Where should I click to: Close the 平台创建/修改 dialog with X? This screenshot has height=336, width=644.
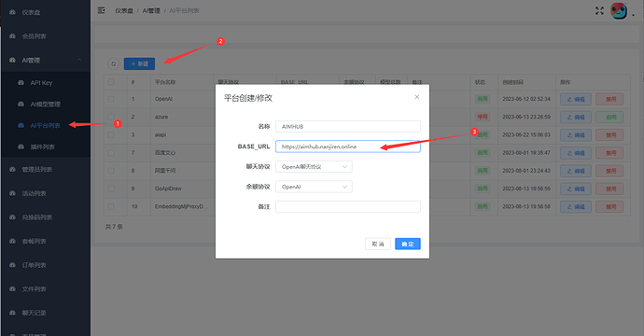[x=417, y=97]
